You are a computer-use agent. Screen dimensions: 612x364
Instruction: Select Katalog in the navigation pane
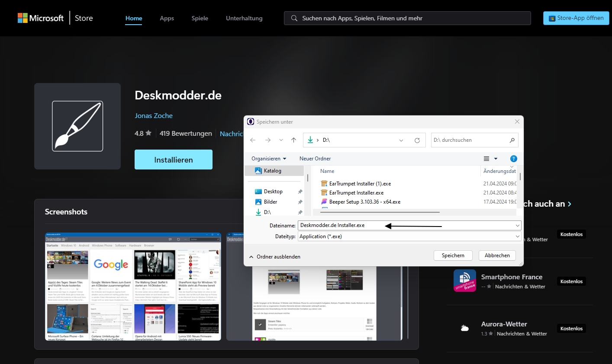(x=274, y=171)
